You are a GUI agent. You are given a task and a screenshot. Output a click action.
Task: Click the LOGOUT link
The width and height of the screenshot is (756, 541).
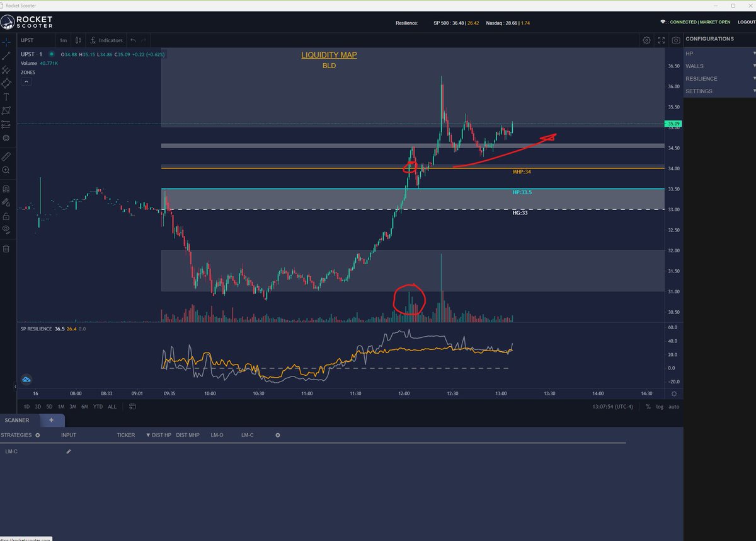point(747,22)
